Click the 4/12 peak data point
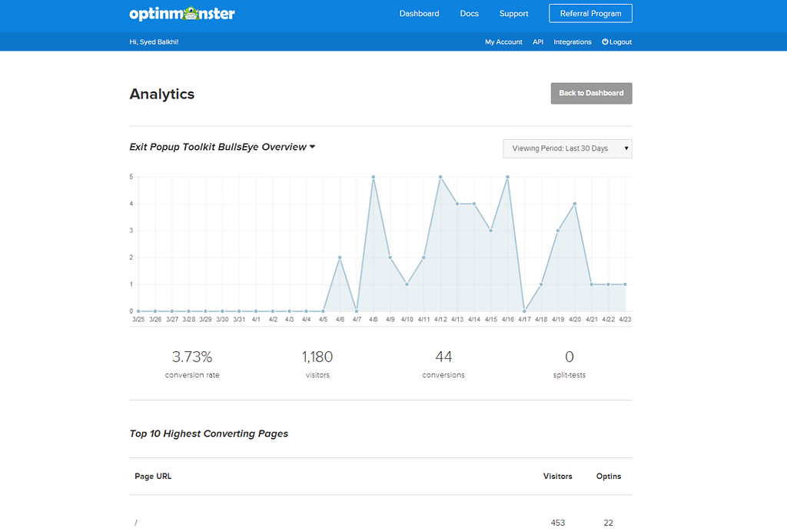The image size is (787, 532). (x=440, y=177)
